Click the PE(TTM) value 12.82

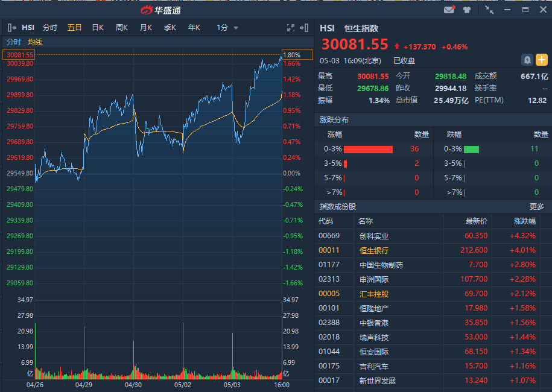coord(537,100)
